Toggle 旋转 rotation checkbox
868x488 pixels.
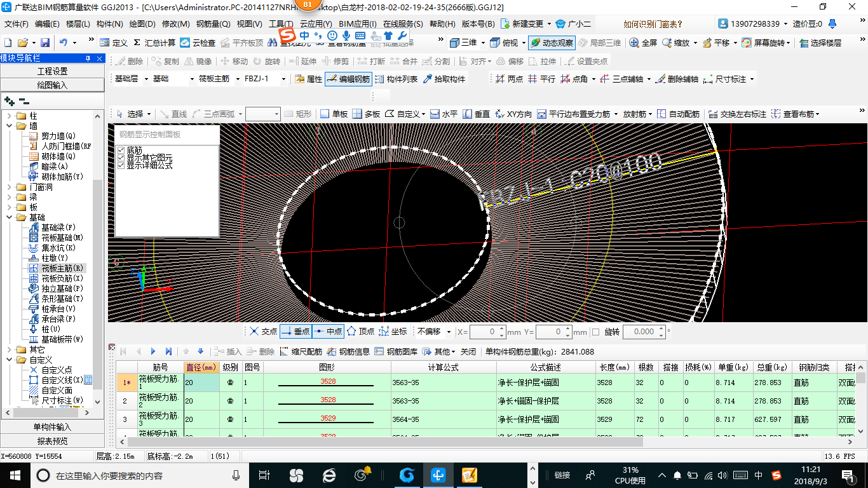595,332
